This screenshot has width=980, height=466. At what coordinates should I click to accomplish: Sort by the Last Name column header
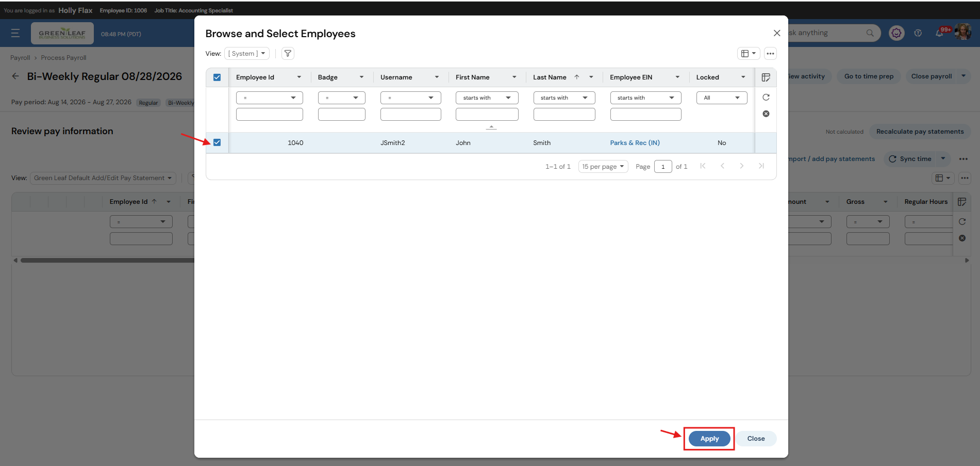coord(550,77)
